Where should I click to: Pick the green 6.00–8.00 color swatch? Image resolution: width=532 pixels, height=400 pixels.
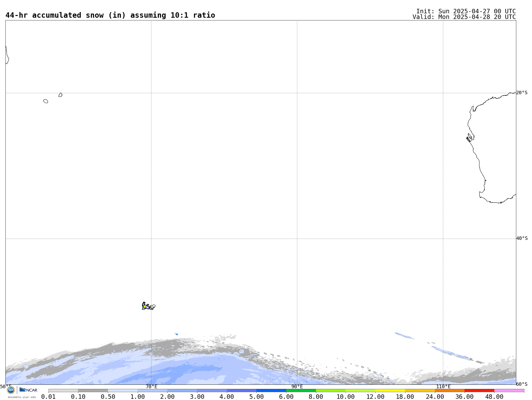tap(301, 391)
